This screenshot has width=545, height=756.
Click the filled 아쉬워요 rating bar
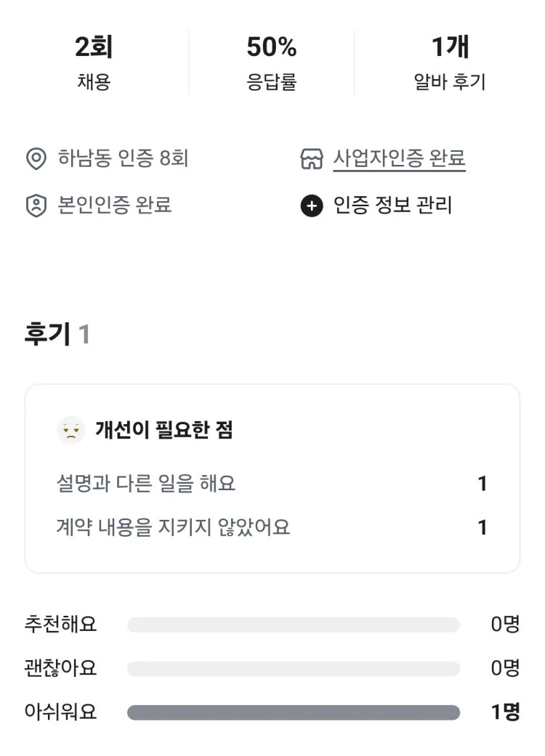(294, 712)
